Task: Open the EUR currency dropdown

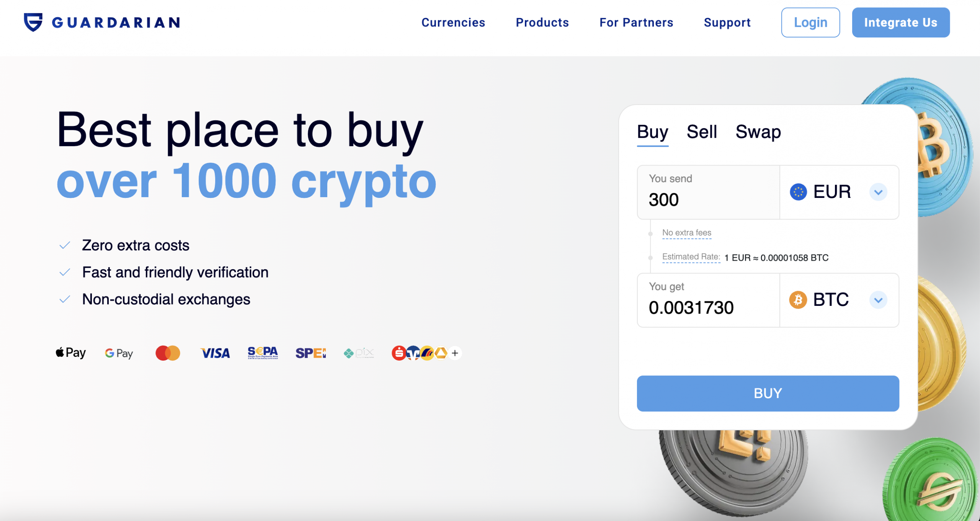Action: click(879, 192)
